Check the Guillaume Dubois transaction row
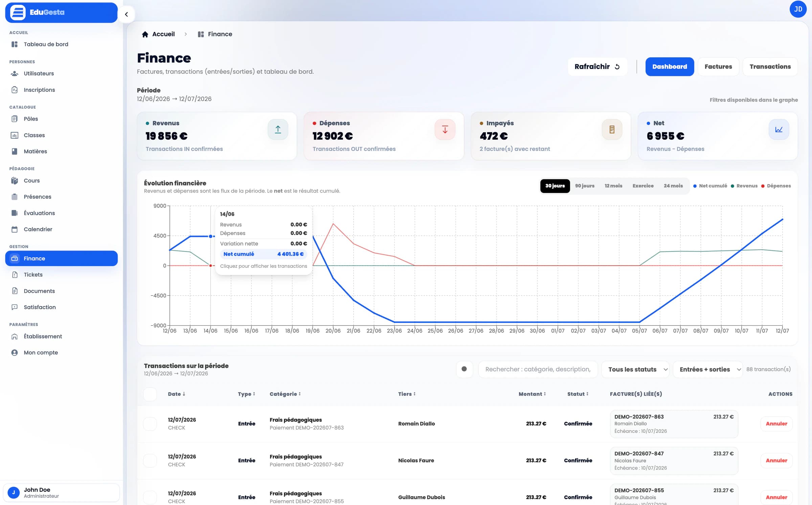This screenshot has width=812, height=505. (x=150, y=497)
